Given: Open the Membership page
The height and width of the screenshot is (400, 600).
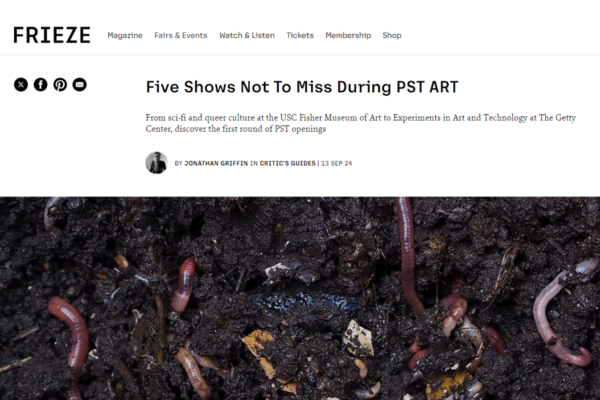Looking at the screenshot, I should point(348,35).
